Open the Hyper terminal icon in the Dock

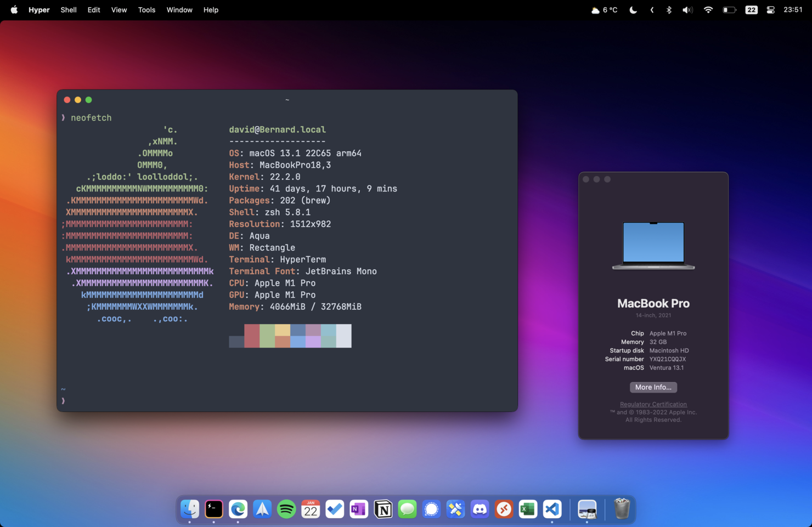point(213,509)
